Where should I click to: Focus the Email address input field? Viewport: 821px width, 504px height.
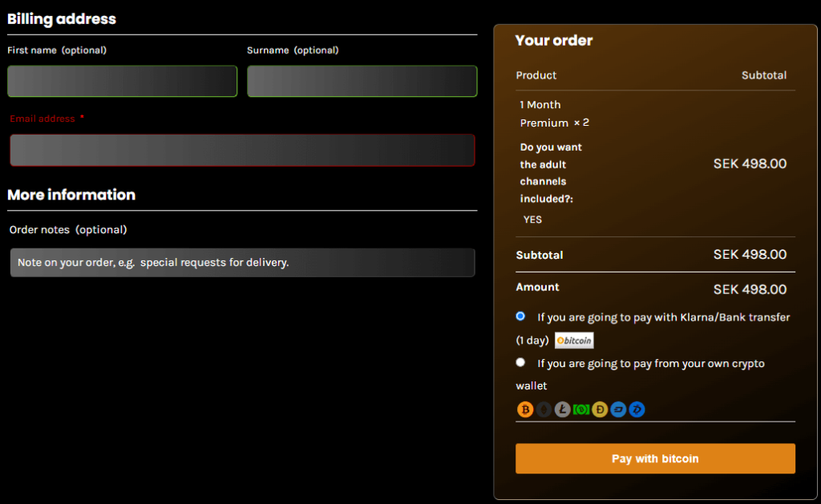coord(242,150)
